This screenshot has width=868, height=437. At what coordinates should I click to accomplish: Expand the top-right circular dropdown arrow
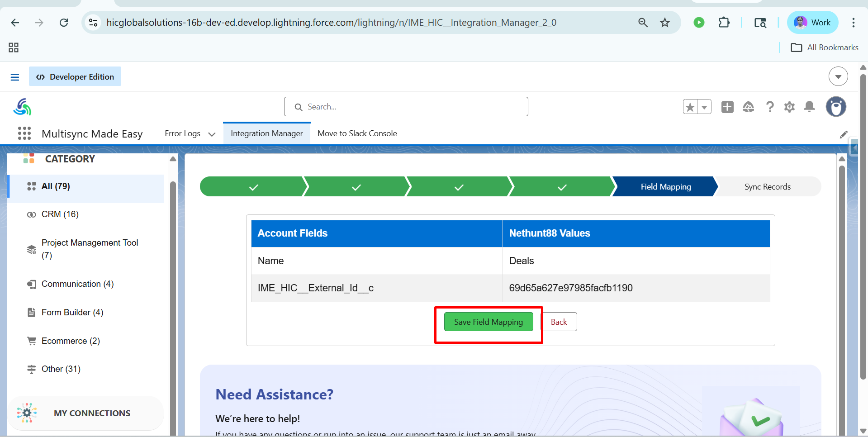click(838, 76)
